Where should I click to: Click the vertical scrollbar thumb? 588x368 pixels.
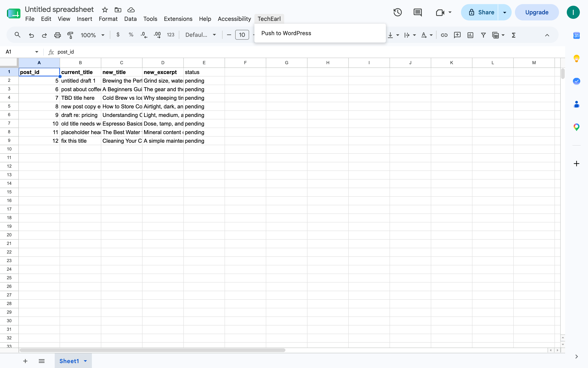click(562, 74)
